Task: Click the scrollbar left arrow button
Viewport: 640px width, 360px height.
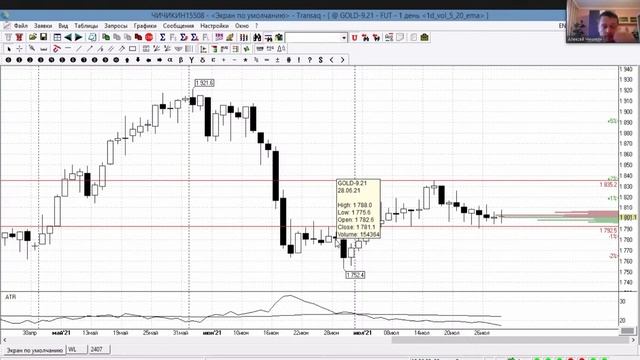Action: coord(4,340)
